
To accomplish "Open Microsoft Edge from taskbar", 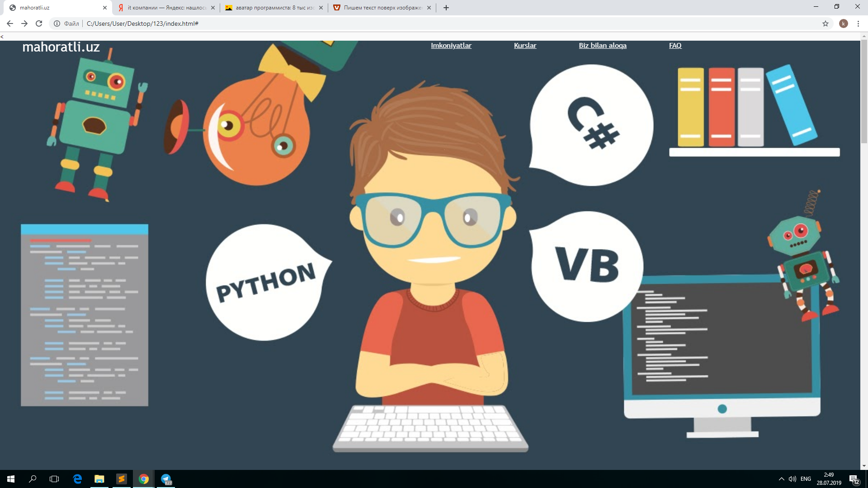I will (x=77, y=479).
